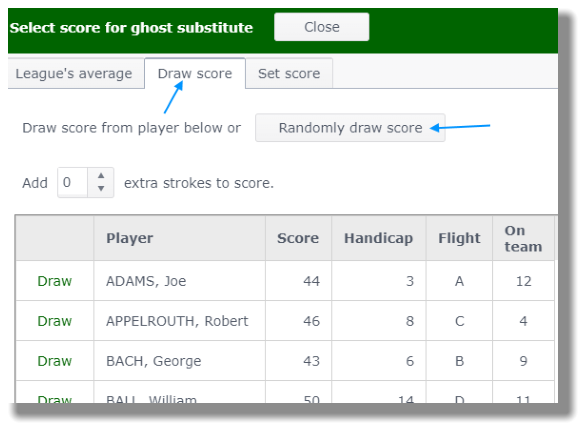Select the Draw score tab
Screen dimensions: 583x424
pos(195,74)
